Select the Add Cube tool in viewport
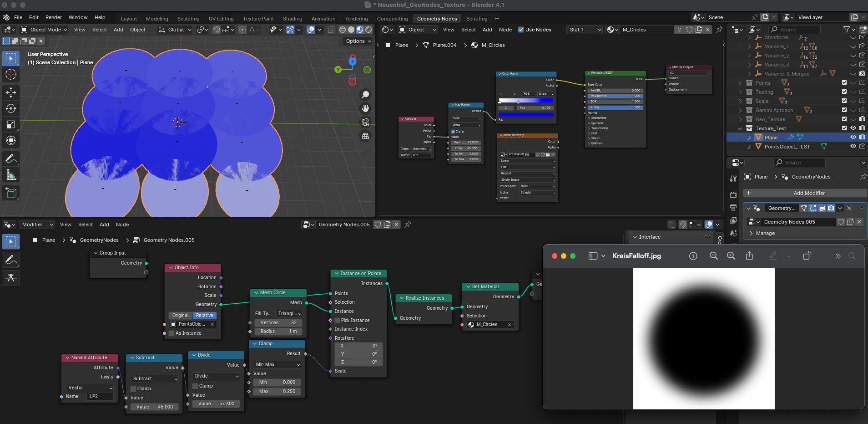The height and width of the screenshot is (424, 868). click(11, 193)
